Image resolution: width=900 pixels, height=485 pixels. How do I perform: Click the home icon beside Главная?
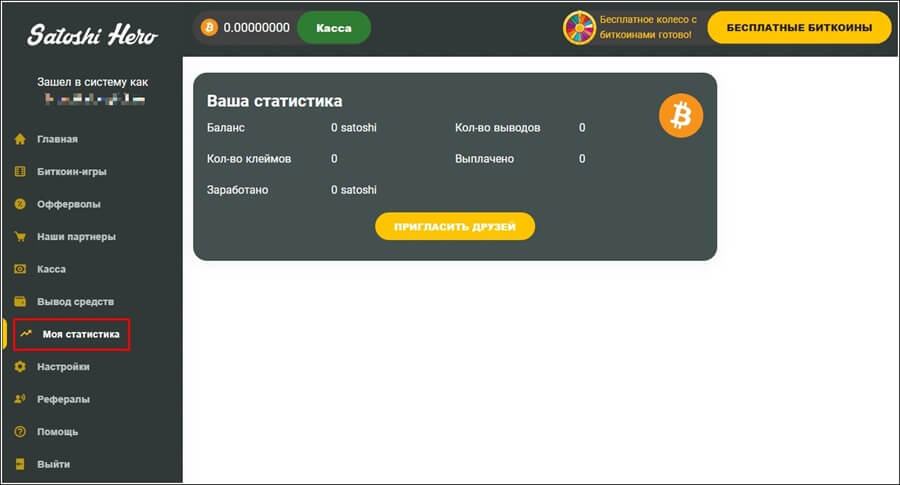20,139
